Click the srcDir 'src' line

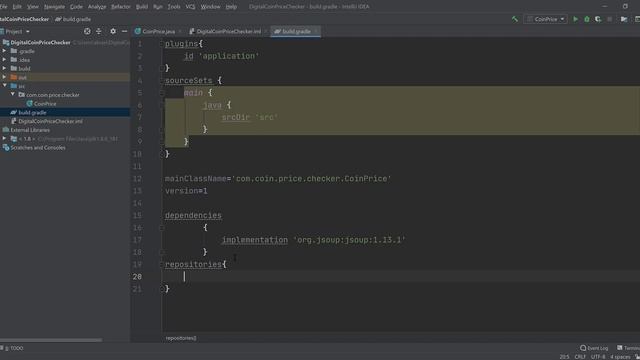click(250, 118)
